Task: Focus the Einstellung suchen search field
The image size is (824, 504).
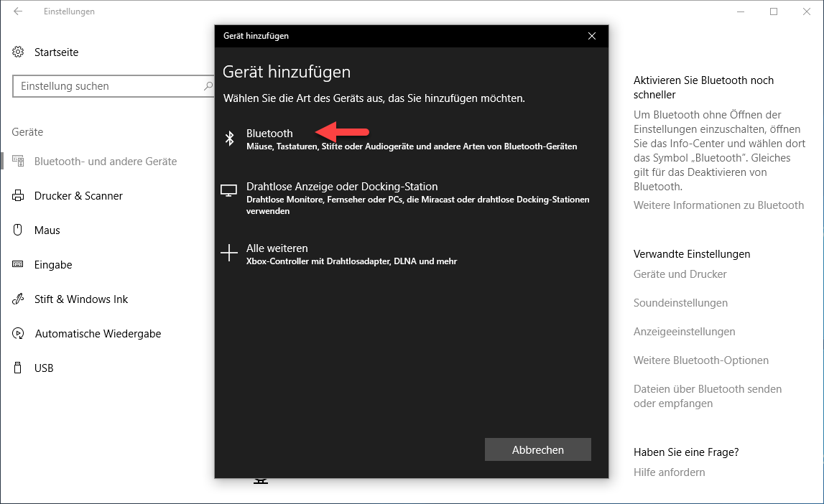Action: 108,86
